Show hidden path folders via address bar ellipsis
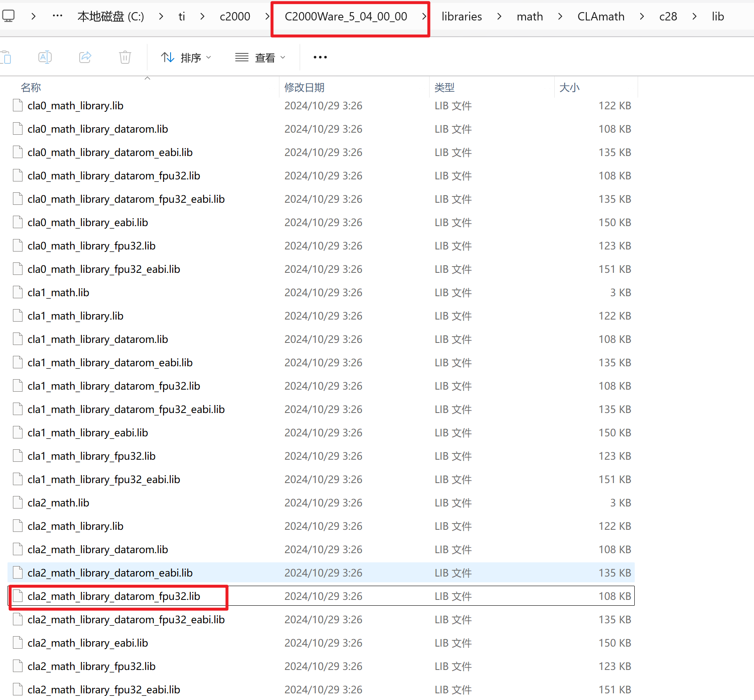The width and height of the screenshot is (754, 700). pyautogui.click(x=58, y=16)
